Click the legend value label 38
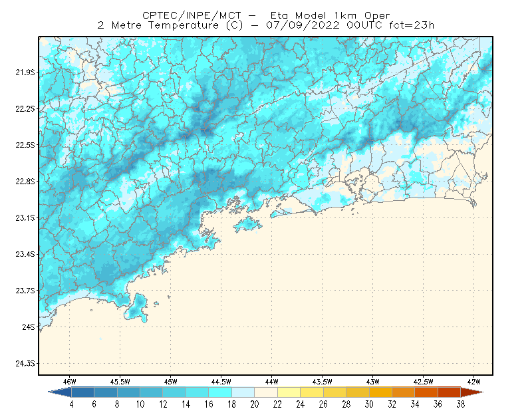Screen dimensions: 532x411 (460, 404)
